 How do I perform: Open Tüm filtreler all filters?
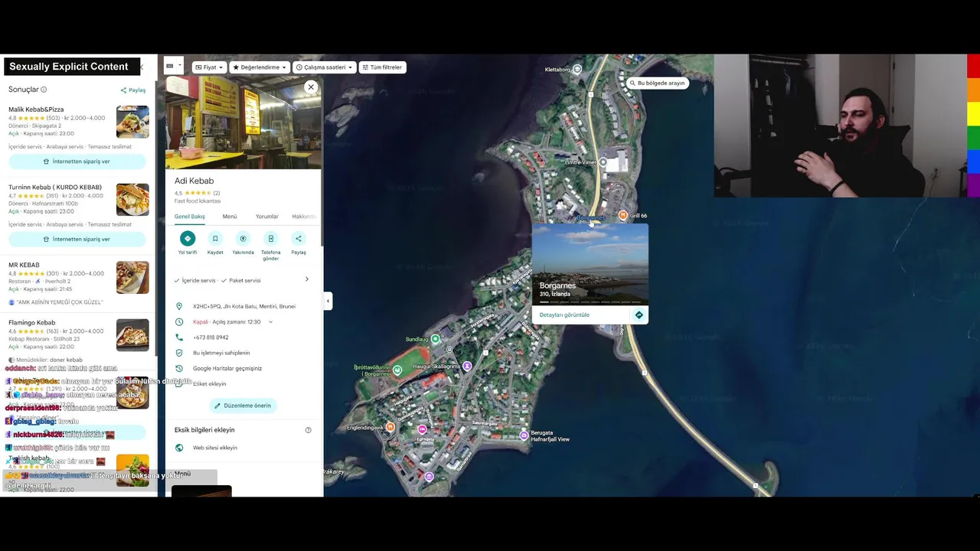tap(383, 67)
